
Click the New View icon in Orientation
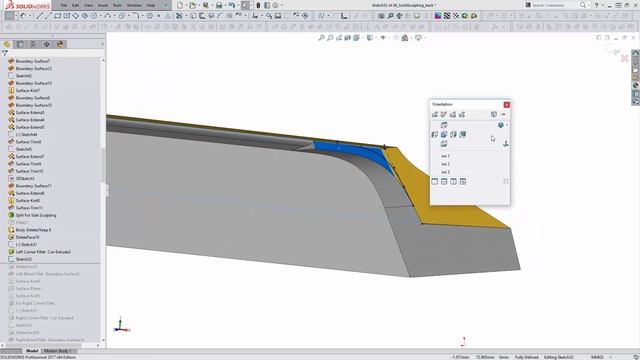click(444, 115)
